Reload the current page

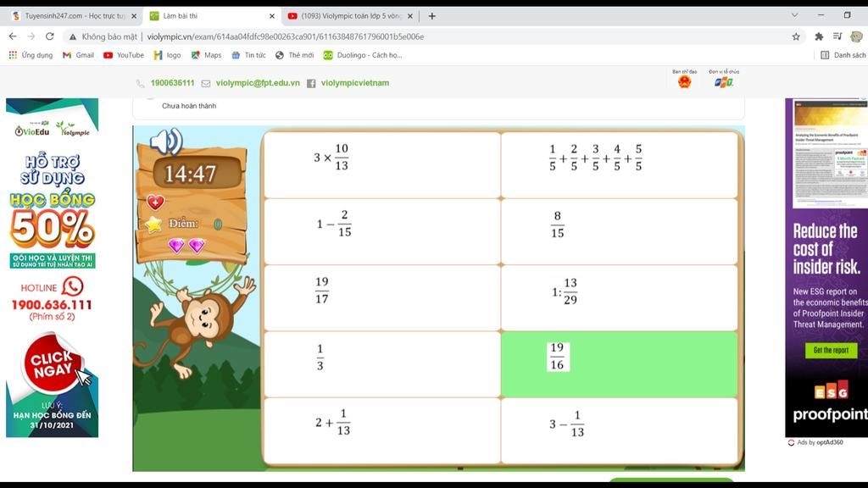pyautogui.click(x=50, y=36)
